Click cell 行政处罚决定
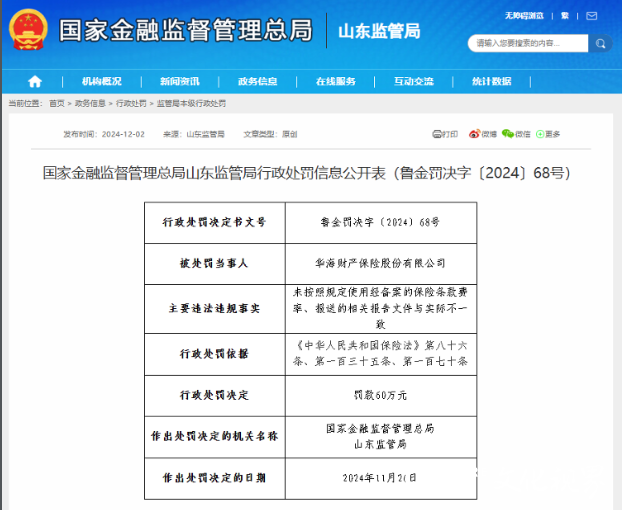Image resolution: width=622 pixels, height=510 pixels. coord(215,395)
